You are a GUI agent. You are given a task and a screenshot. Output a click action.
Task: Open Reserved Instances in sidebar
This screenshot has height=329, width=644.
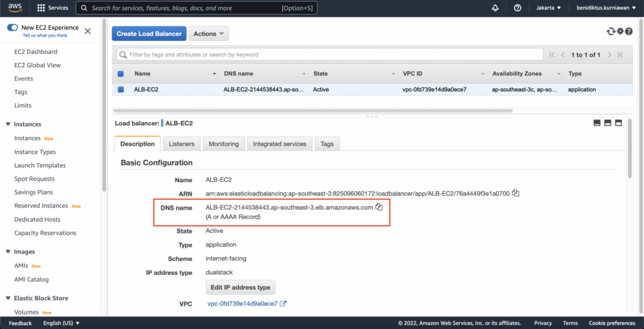[x=41, y=205]
